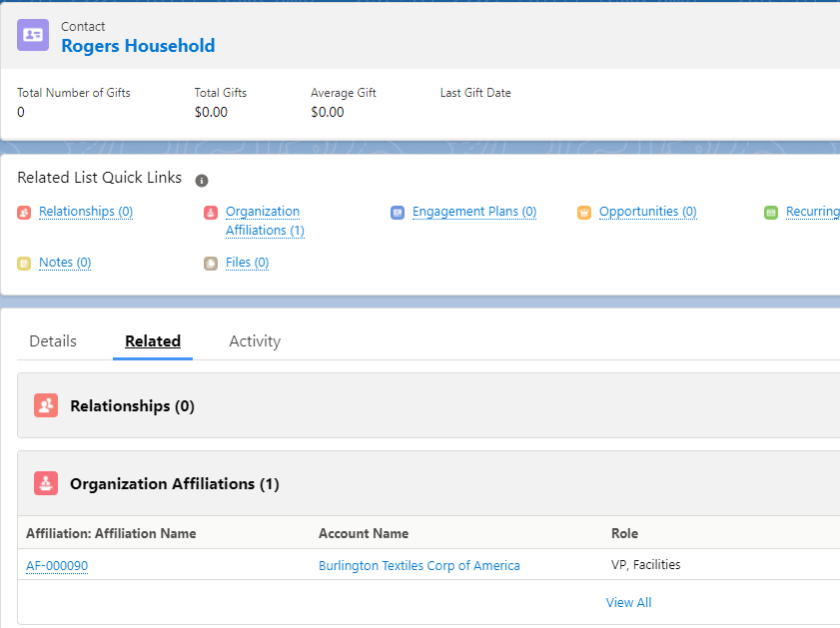Viewport: 840px width, 628px height.
Task: Click the Relationships quick link icon
Action: coord(24,213)
